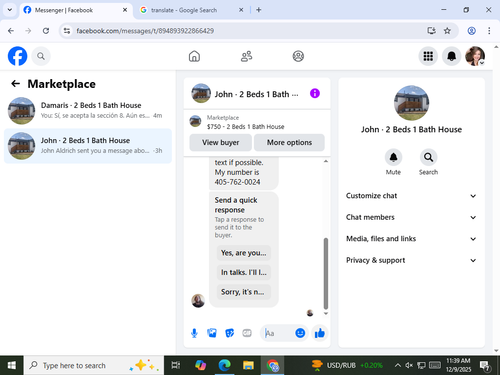Viewport: 500px width, 375px height.
Task: Open the USD/RUB taskbar widget
Action: click(x=347, y=365)
